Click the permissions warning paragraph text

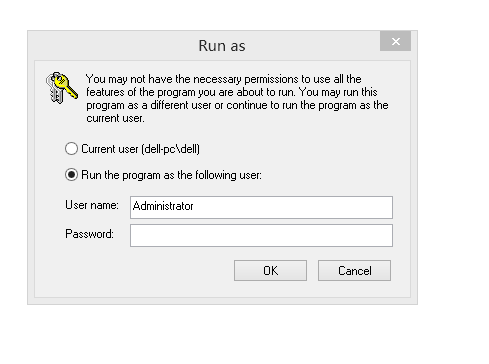pos(237,98)
